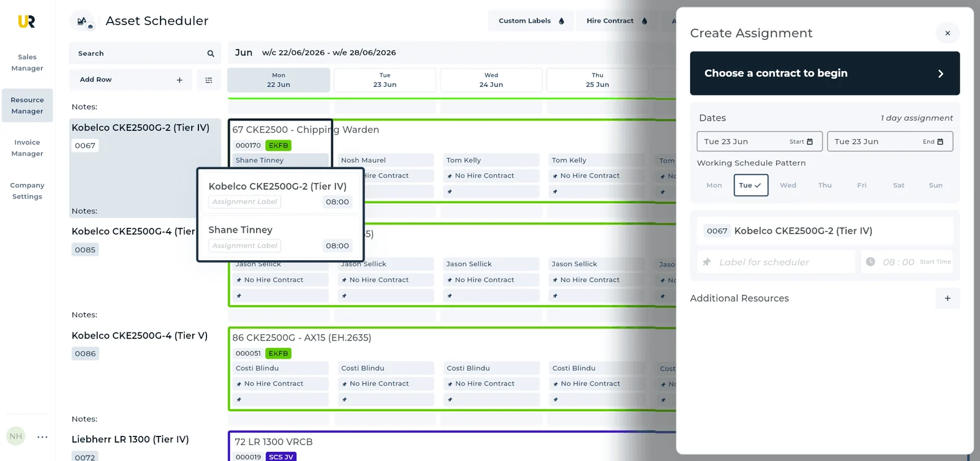980x461 pixels.
Task: Click the Add Row button
Action: coord(130,80)
